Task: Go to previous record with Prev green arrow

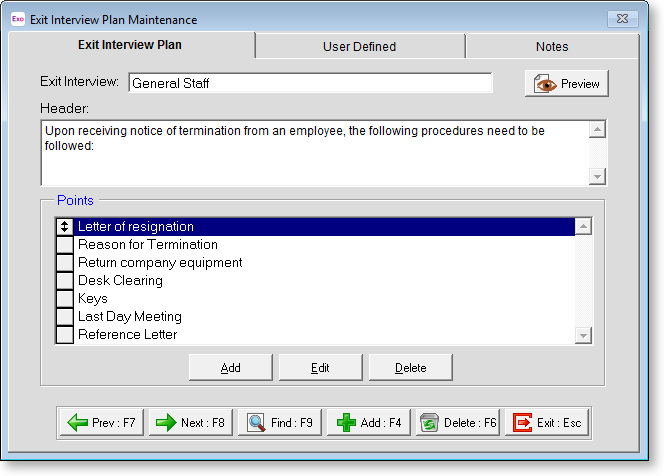Action: pos(102,423)
